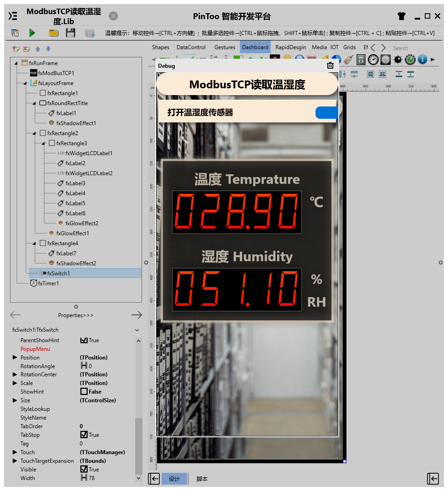The height and width of the screenshot is (491, 448).
Task: Click the bottom-left panel collapse arrow icon
Action: pos(154,479)
